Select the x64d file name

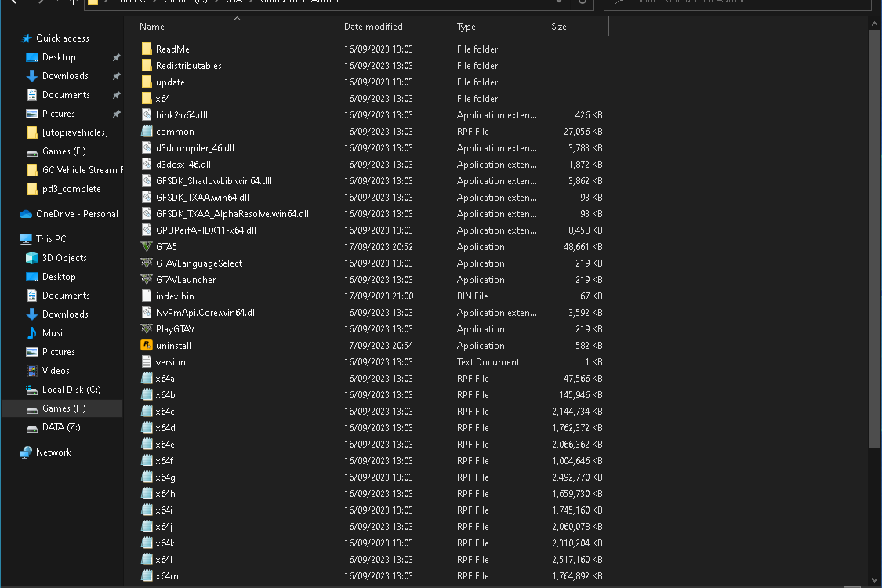pos(165,427)
